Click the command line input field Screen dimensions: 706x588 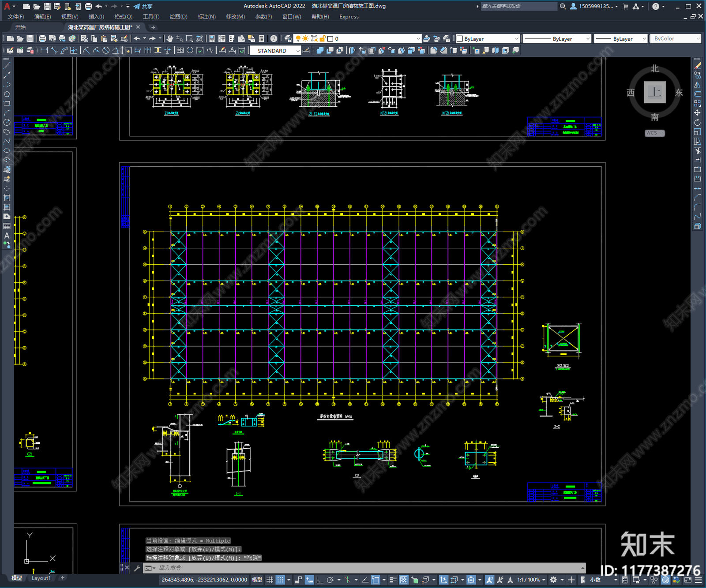(x=371, y=568)
